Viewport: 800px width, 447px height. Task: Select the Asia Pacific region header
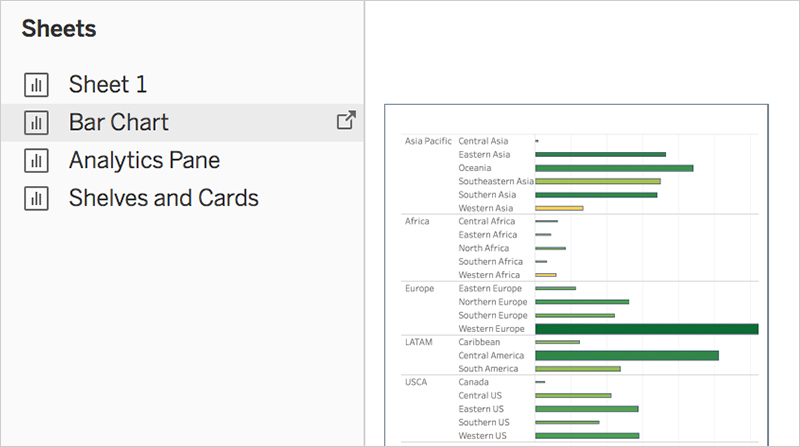(428, 141)
